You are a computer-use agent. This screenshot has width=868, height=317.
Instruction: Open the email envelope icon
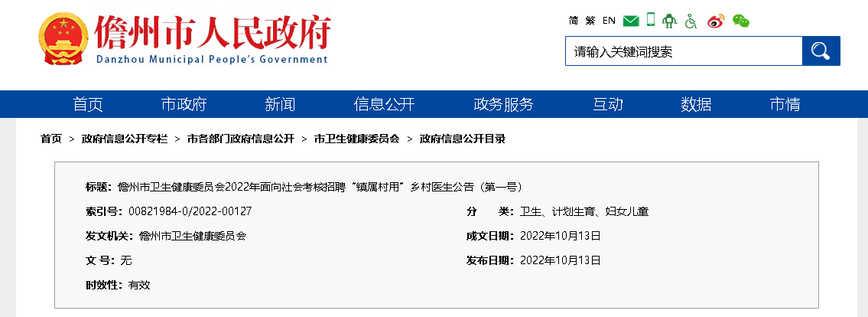point(631,21)
